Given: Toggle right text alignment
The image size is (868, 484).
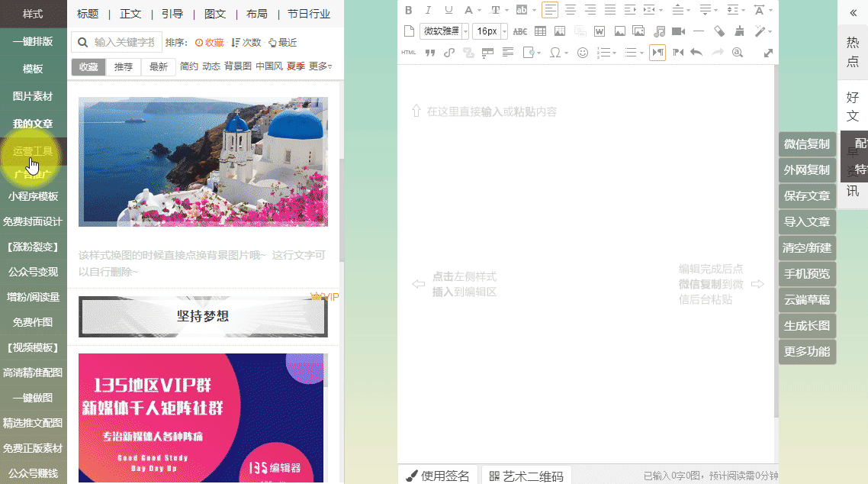Looking at the screenshot, I should pyautogui.click(x=590, y=10).
